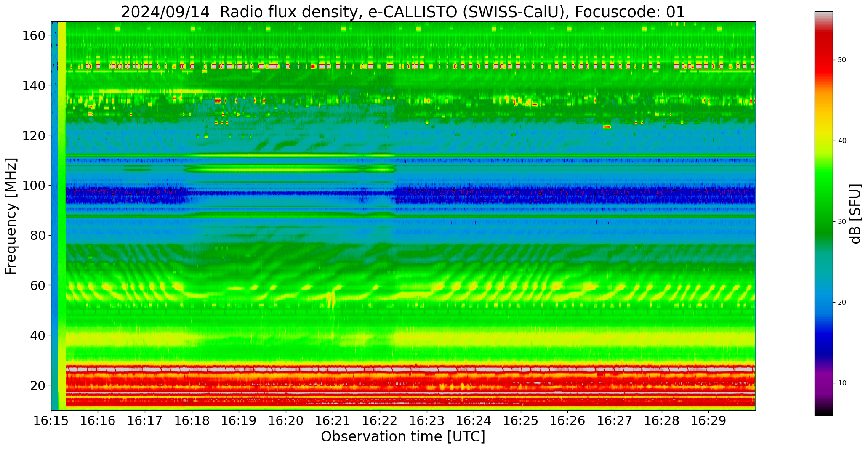Click the 40 frequency tick label

37,335
